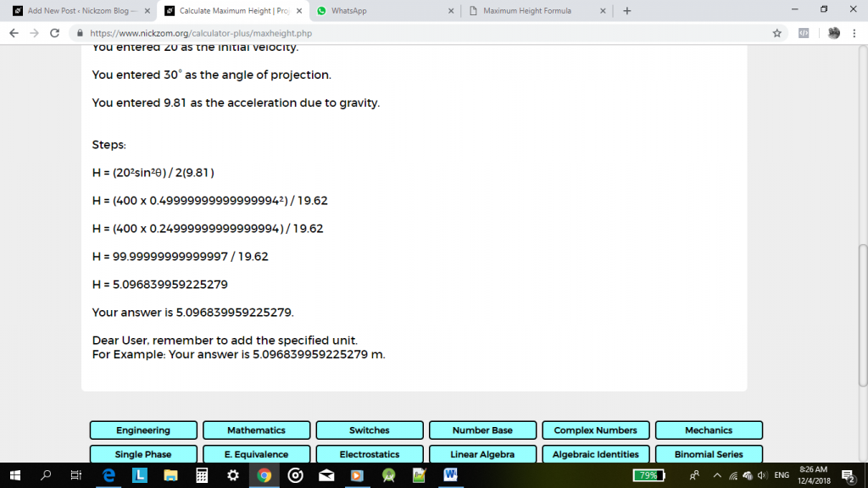Go to the Switches calculators
Viewport: 868px width, 488px height.
point(370,430)
